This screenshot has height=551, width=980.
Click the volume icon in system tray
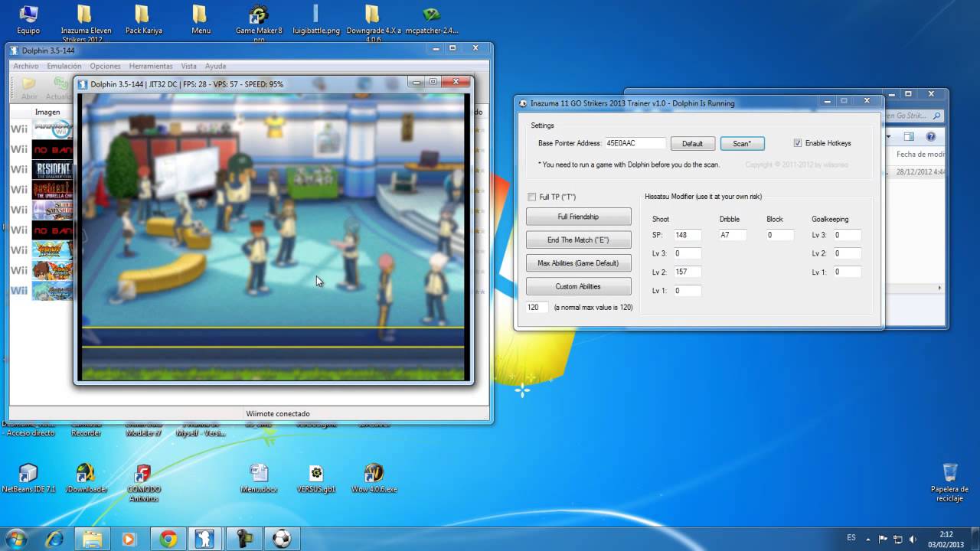point(913,539)
